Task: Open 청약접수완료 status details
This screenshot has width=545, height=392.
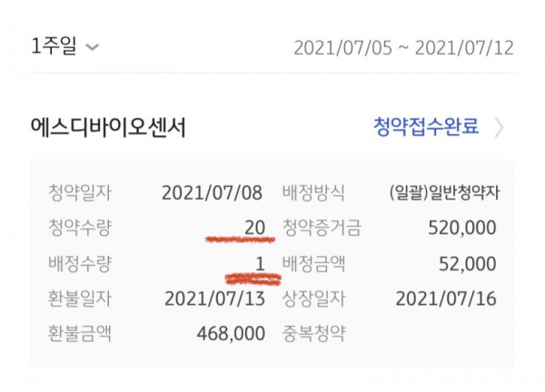Action: tap(426, 126)
